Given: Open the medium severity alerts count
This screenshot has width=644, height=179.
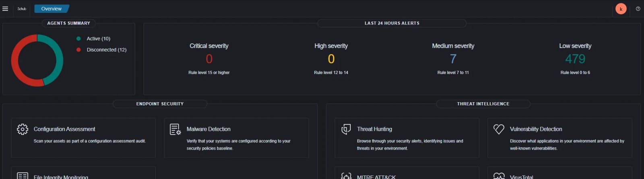Looking at the screenshot, I should (453, 59).
